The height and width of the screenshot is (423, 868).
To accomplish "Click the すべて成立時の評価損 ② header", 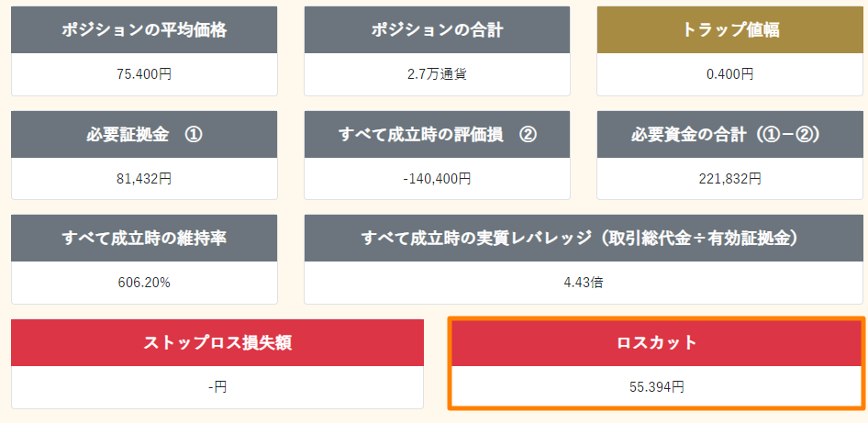I will click(x=437, y=134).
